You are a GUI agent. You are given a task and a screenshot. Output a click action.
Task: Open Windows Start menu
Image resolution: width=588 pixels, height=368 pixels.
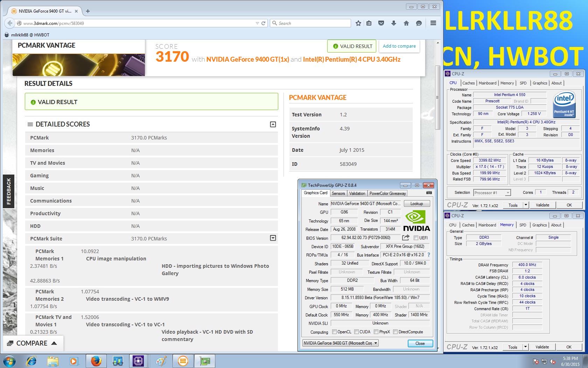[x=9, y=361]
